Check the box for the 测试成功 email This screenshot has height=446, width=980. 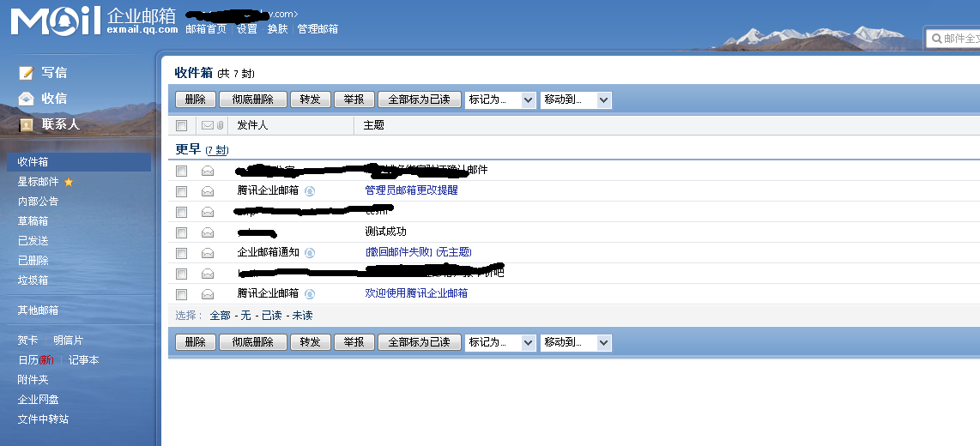tap(181, 232)
